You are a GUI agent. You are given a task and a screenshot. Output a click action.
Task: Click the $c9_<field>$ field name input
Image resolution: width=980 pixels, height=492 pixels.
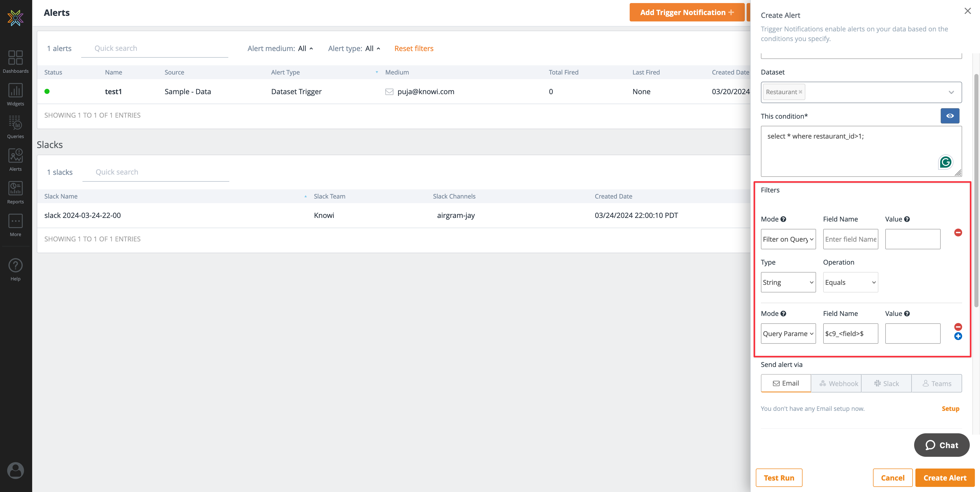pos(850,334)
